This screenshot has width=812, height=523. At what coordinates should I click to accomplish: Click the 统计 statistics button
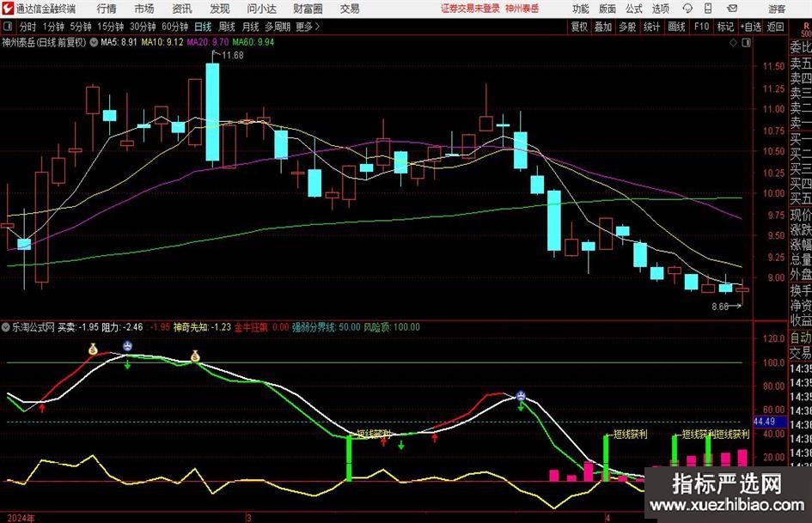[x=651, y=27]
